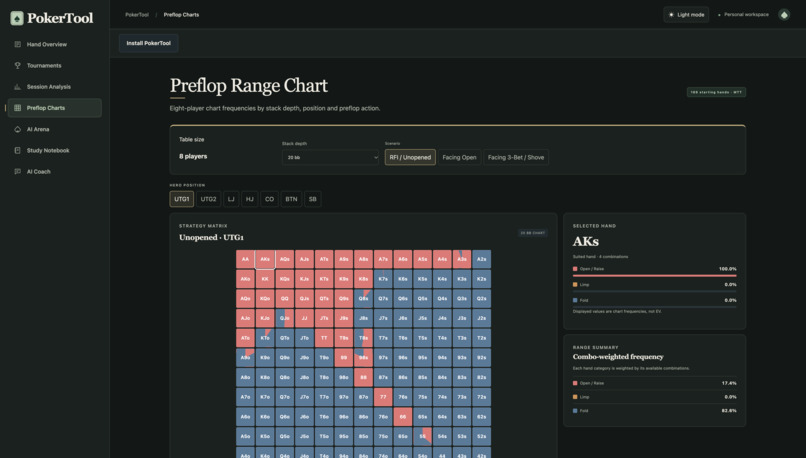Open the AI Coach page
This screenshot has width=806, height=458.
(54, 172)
